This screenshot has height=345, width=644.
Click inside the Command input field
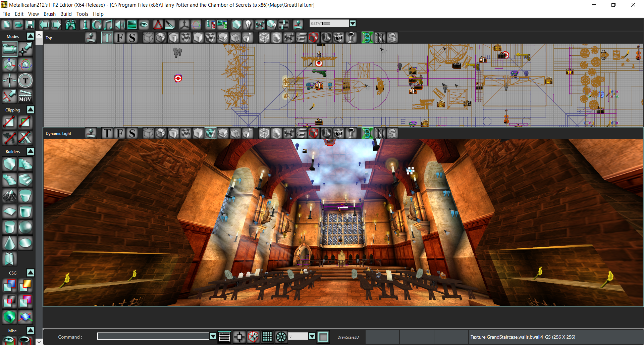point(153,336)
